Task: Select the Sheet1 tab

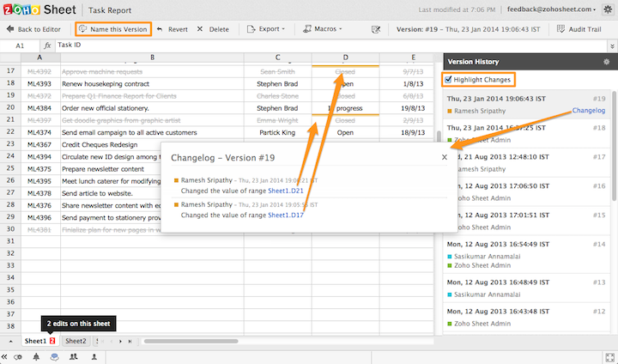Action: (35, 341)
